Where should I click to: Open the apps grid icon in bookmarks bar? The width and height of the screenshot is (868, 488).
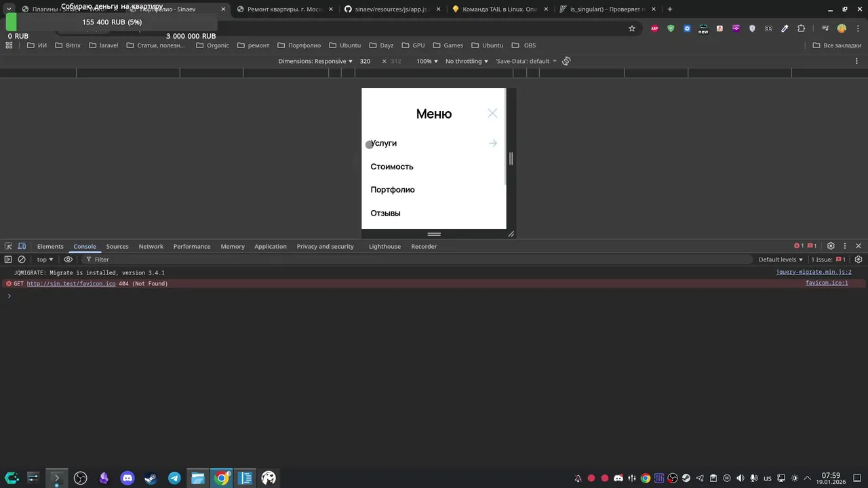pyautogui.click(x=9, y=45)
